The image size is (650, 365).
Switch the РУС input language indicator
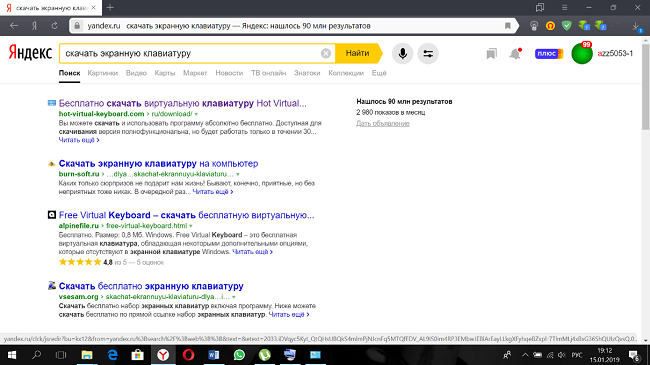577,355
